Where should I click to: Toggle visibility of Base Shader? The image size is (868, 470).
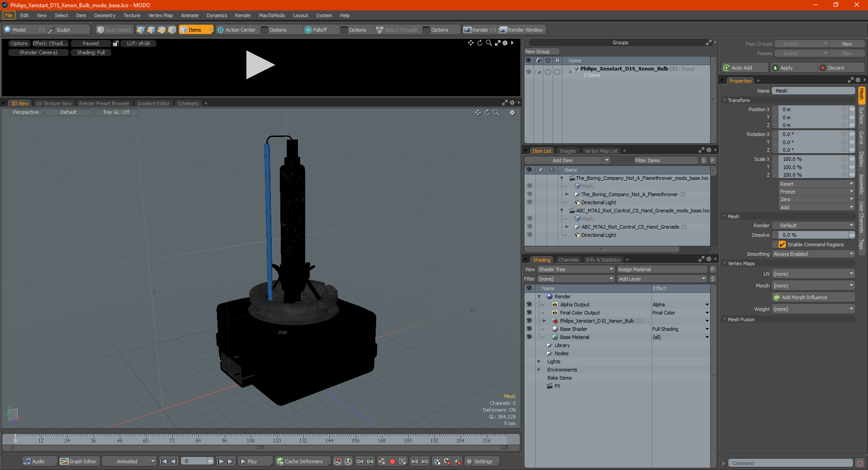coord(529,329)
